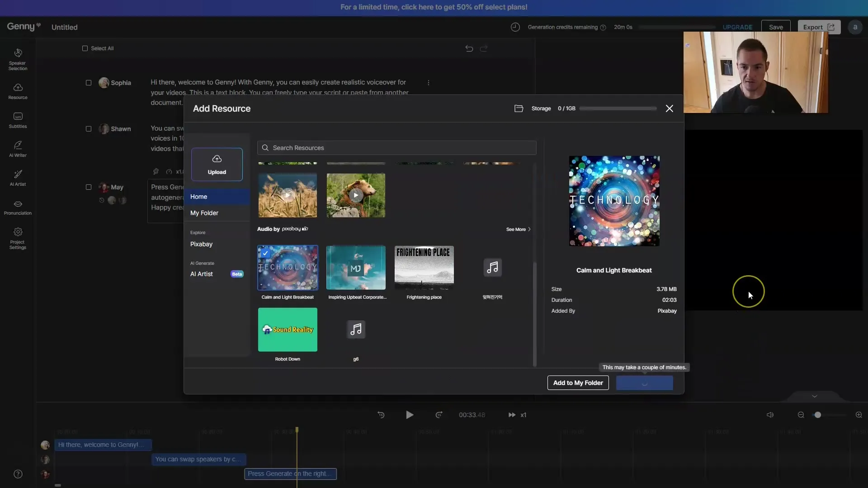Click the Sophia speaker name
This screenshot has height=488, width=868.
[121, 83]
